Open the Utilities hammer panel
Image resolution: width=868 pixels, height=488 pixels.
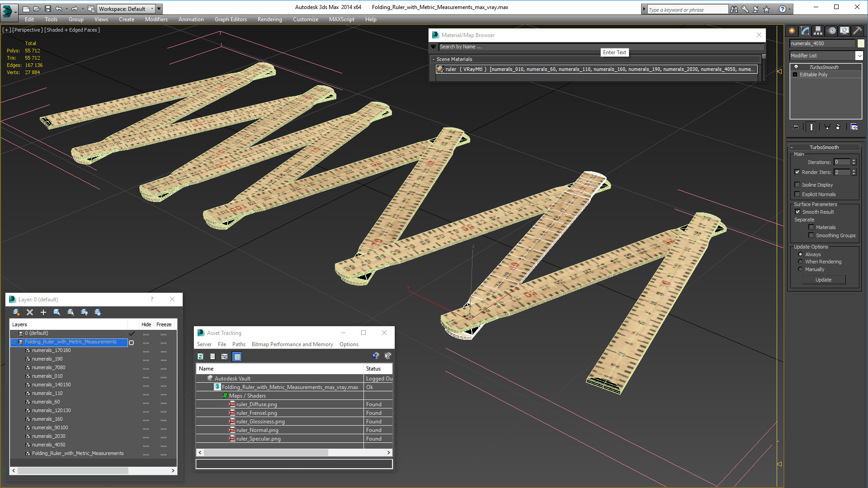click(857, 31)
